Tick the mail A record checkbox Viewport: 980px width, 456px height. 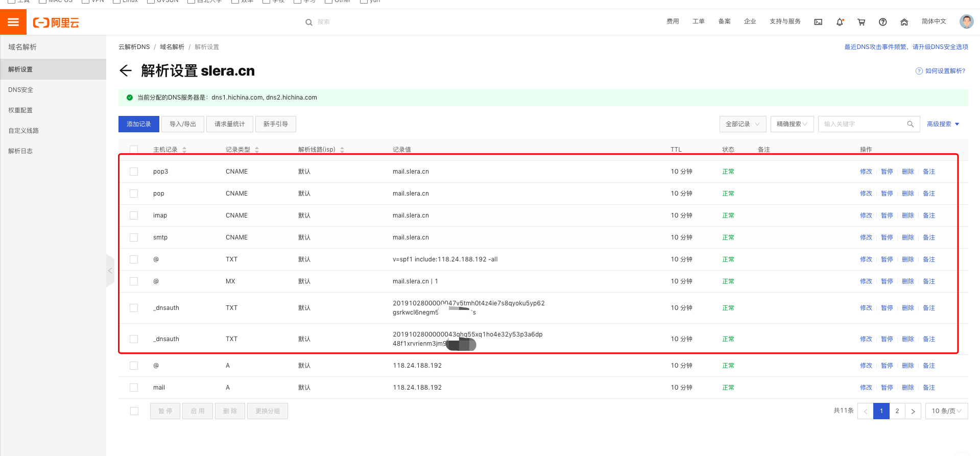coord(134,388)
